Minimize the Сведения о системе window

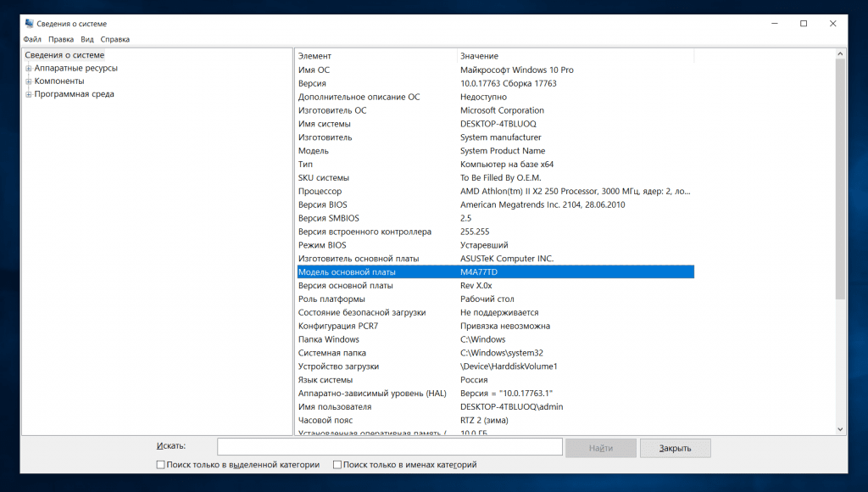pos(775,23)
